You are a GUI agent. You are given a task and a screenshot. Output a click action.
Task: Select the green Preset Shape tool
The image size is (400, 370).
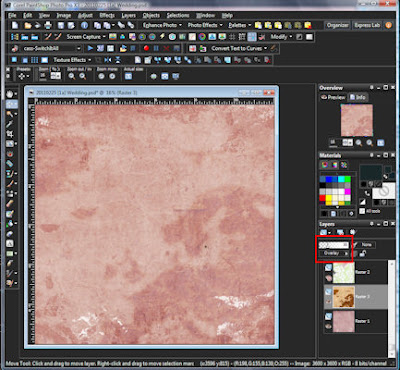point(10,253)
